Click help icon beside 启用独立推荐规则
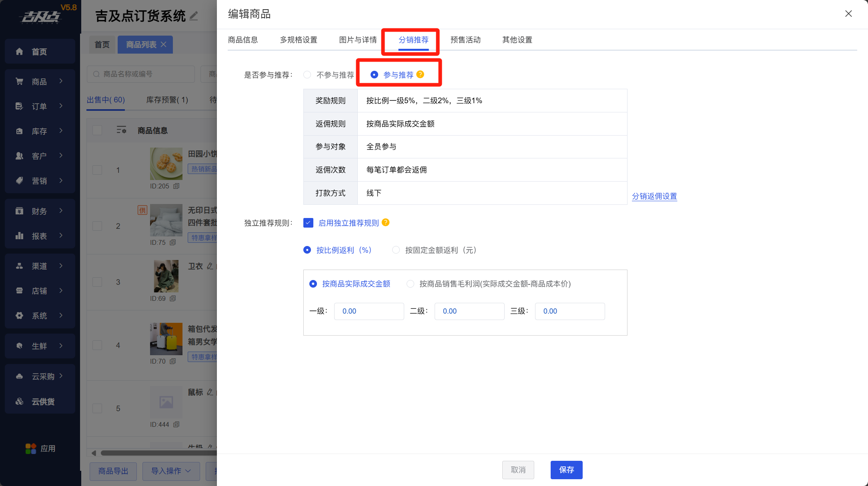This screenshot has height=486, width=868. coord(386,222)
